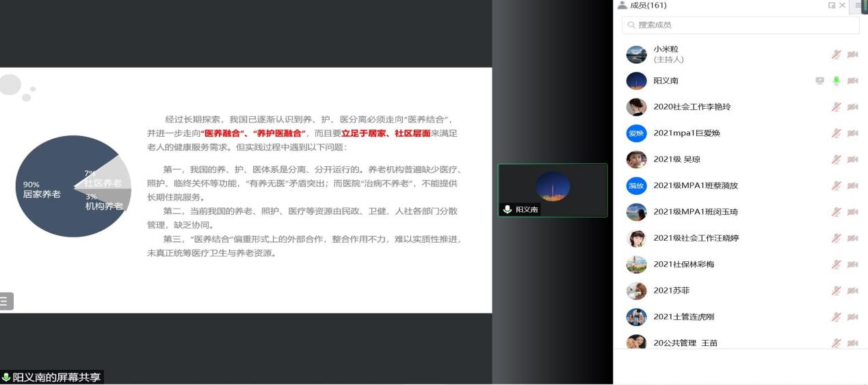Viewport: 868px width, 385px height.
Task: Open the hamburger menu beside the members panel
Action: [859, 5]
